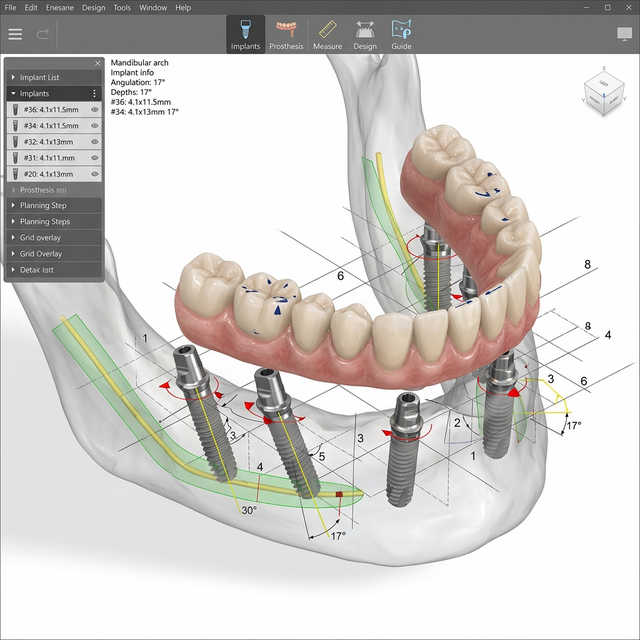Viewport: 640px width, 640px height.
Task: Close the implant side panel
Action: [x=98, y=63]
